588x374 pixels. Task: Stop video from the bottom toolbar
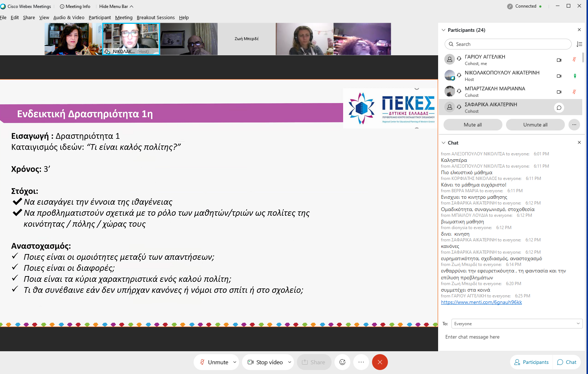(265, 362)
